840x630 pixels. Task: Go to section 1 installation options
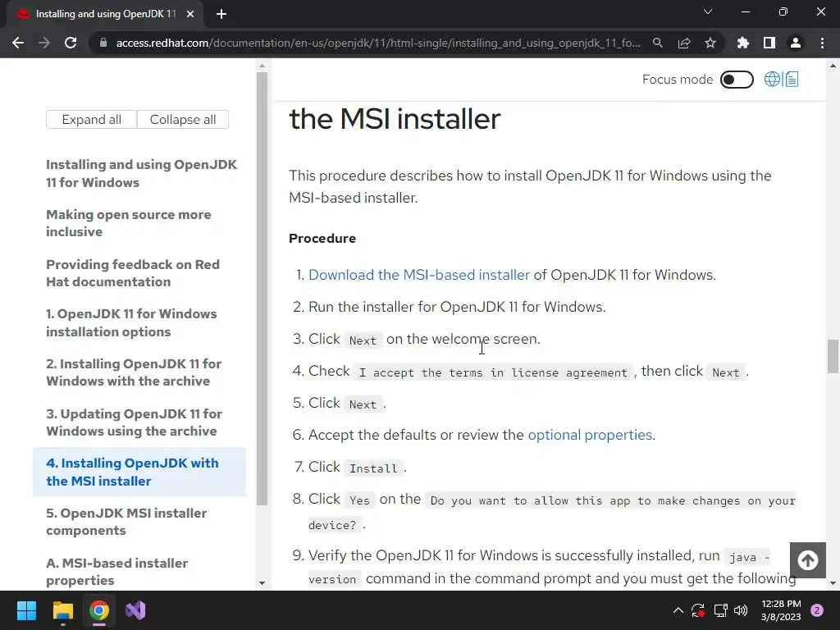(131, 322)
